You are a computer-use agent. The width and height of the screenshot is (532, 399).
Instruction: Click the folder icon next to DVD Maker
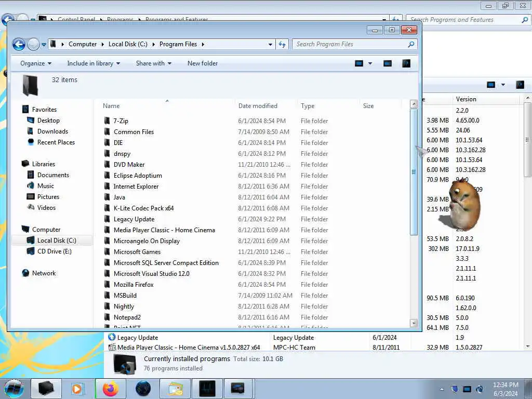[107, 165]
